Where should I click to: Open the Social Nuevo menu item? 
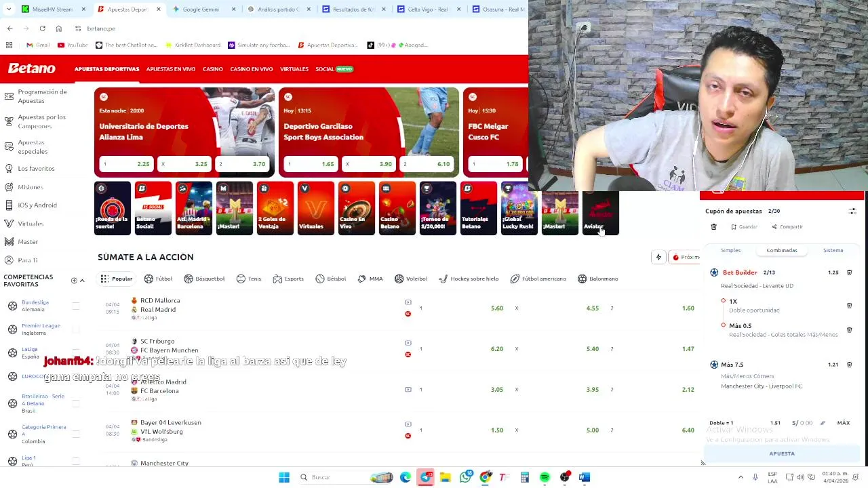tap(334, 69)
